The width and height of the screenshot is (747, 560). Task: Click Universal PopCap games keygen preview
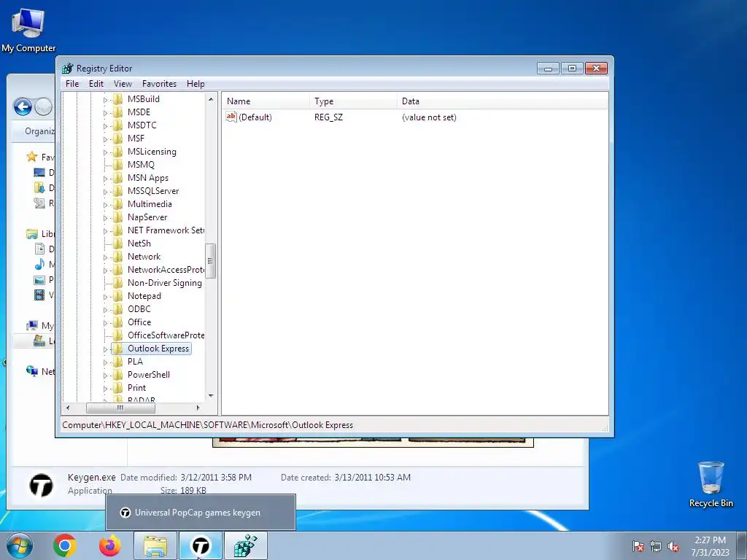[201, 513]
